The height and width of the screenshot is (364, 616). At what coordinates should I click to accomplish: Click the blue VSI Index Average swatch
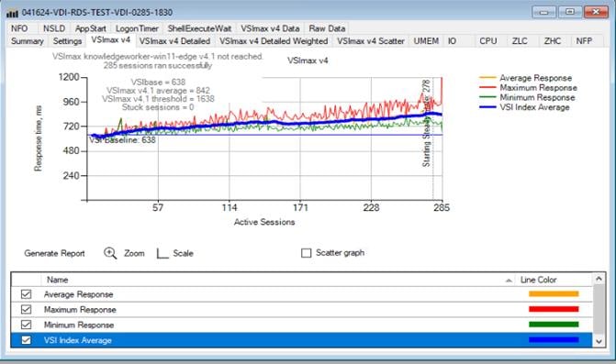pos(554,339)
